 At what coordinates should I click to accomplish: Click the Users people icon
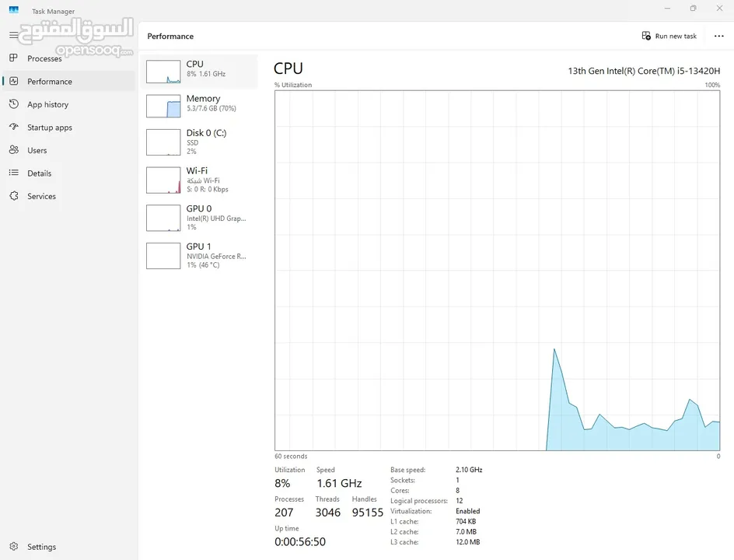[13, 150]
